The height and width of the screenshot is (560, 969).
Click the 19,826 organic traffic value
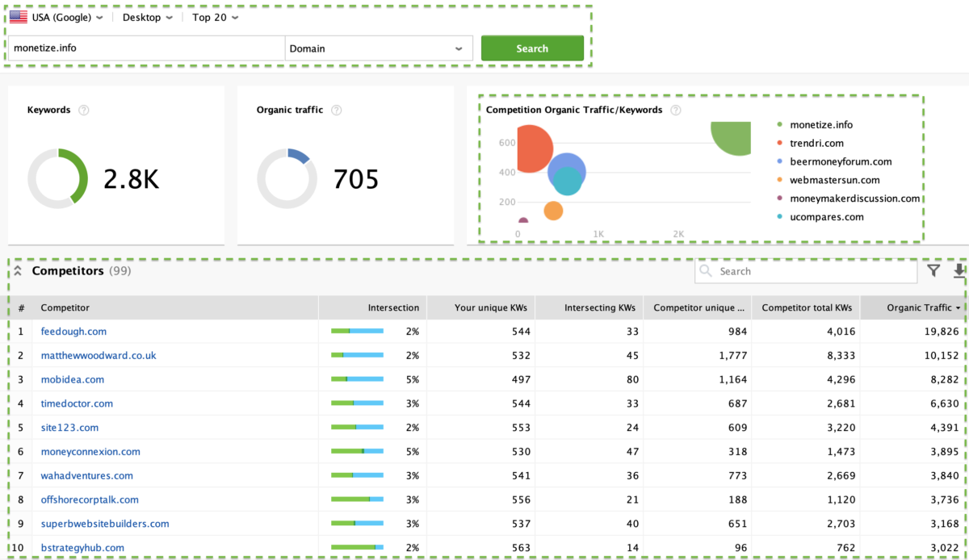[942, 332]
